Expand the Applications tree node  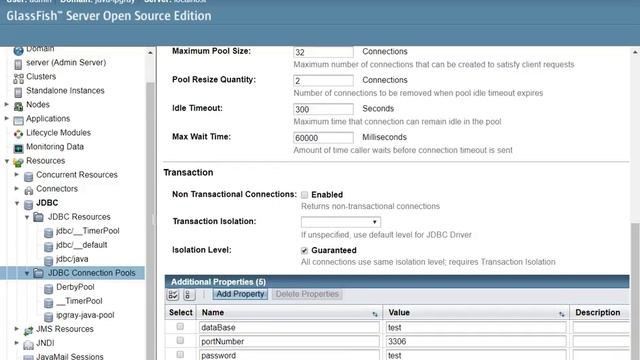pyautogui.click(x=7, y=118)
